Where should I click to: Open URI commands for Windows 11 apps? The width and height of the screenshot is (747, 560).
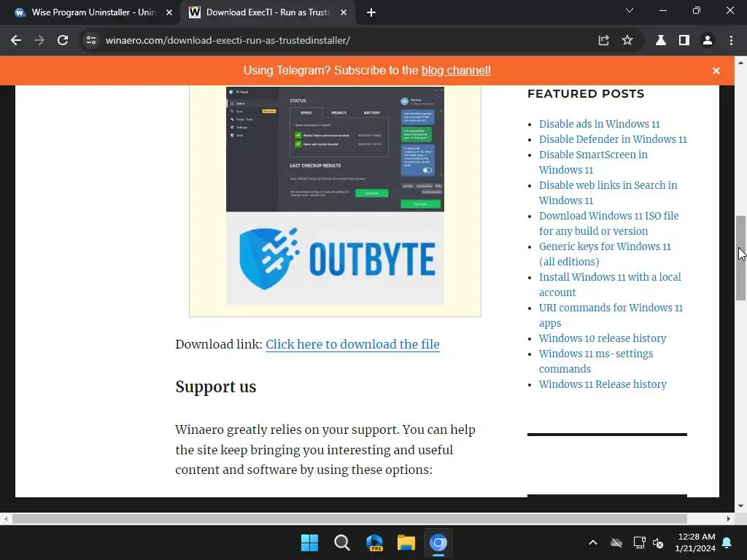[611, 315]
